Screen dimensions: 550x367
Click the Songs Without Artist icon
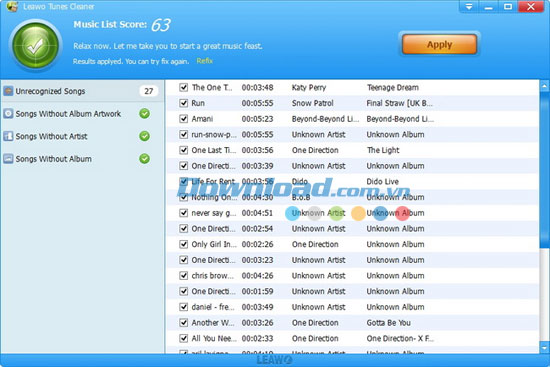8,136
